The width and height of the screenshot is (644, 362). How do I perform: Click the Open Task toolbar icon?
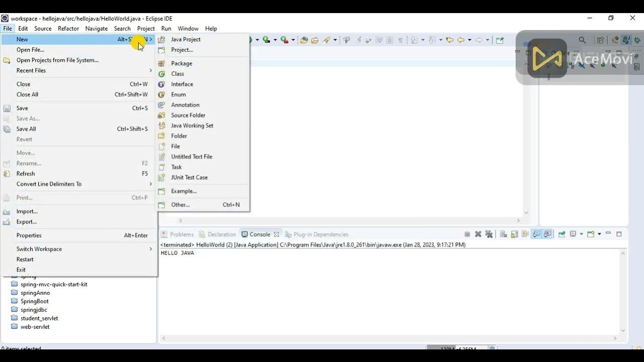point(315,40)
